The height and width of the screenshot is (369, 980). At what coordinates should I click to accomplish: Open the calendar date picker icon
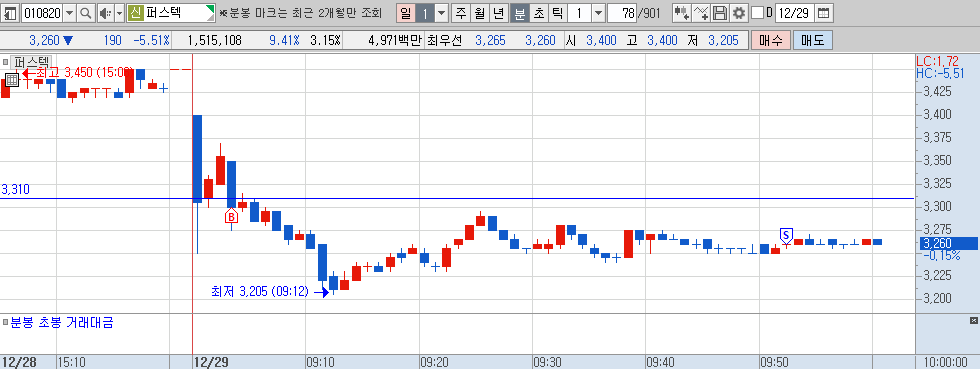[824, 13]
